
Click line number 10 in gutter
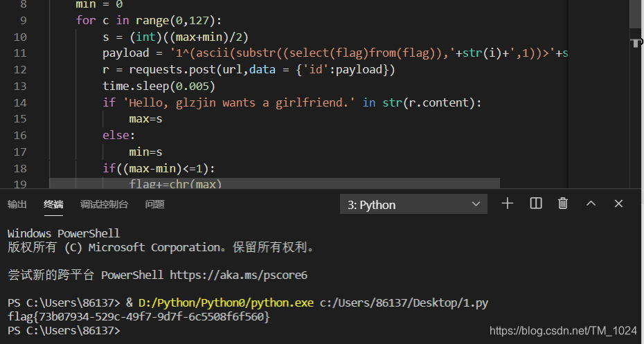[20, 37]
